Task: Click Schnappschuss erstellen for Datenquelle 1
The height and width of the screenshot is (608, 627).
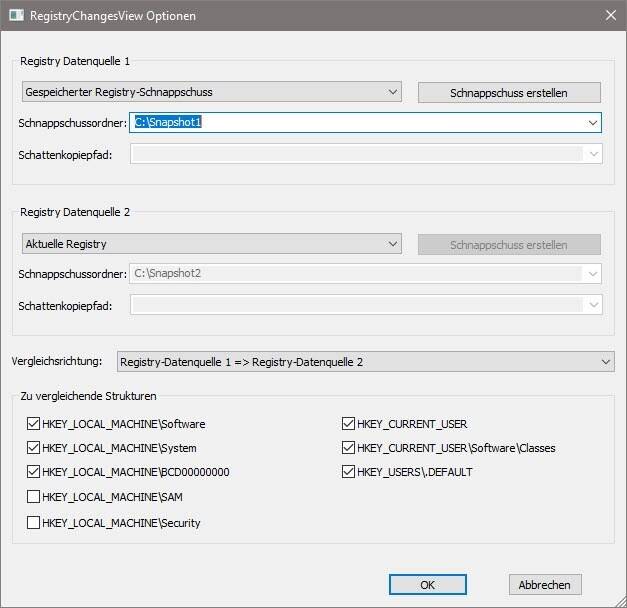Action: [x=508, y=93]
